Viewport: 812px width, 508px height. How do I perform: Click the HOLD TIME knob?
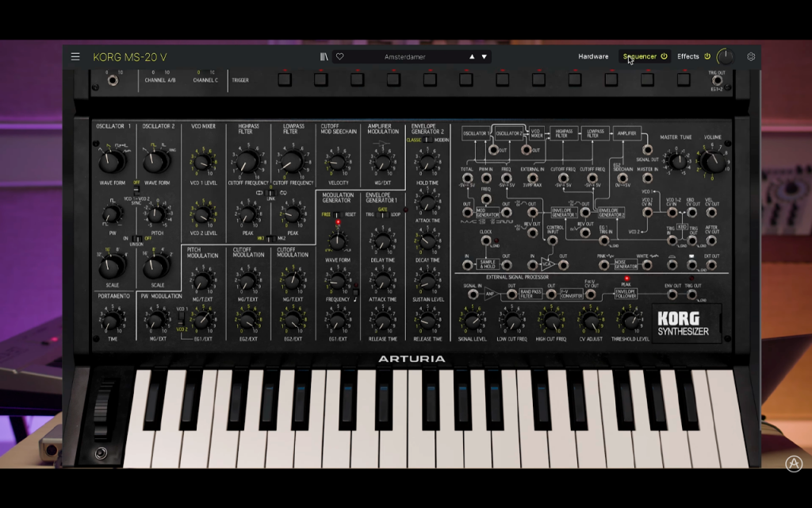coord(427,162)
